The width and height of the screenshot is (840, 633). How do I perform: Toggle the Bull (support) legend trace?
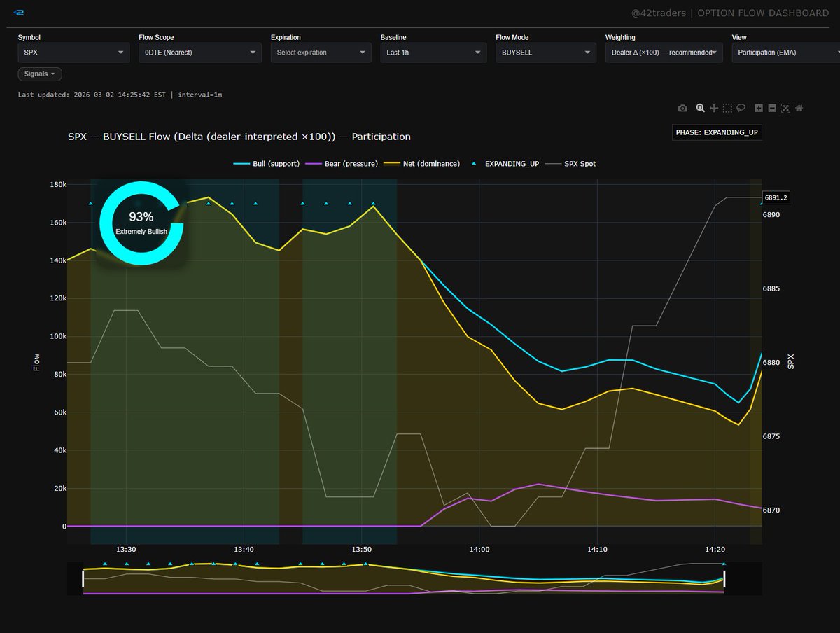[x=266, y=164]
